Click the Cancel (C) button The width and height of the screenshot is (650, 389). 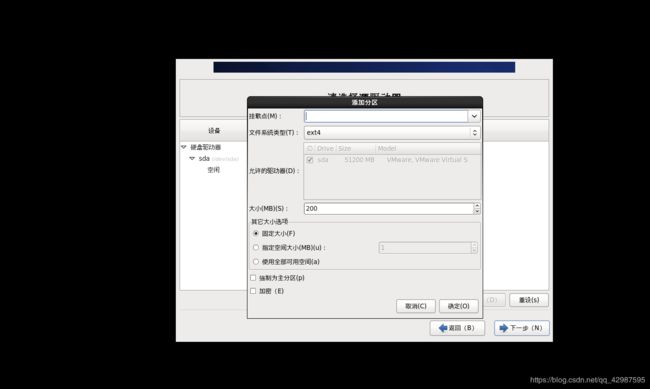tap(416, 306)
